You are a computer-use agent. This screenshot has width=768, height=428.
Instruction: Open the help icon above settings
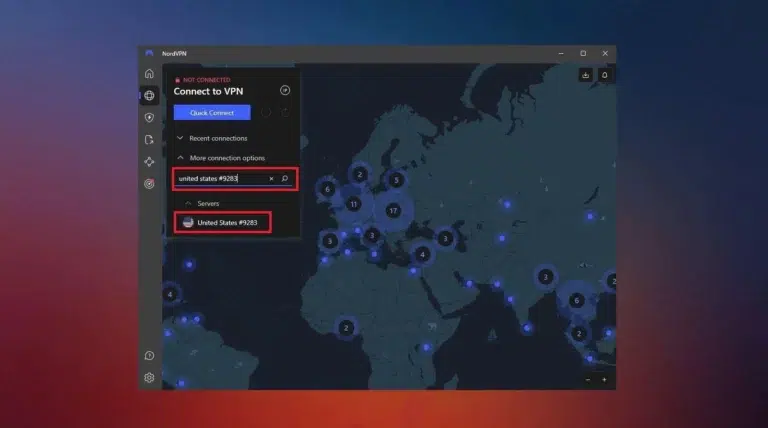149,355
